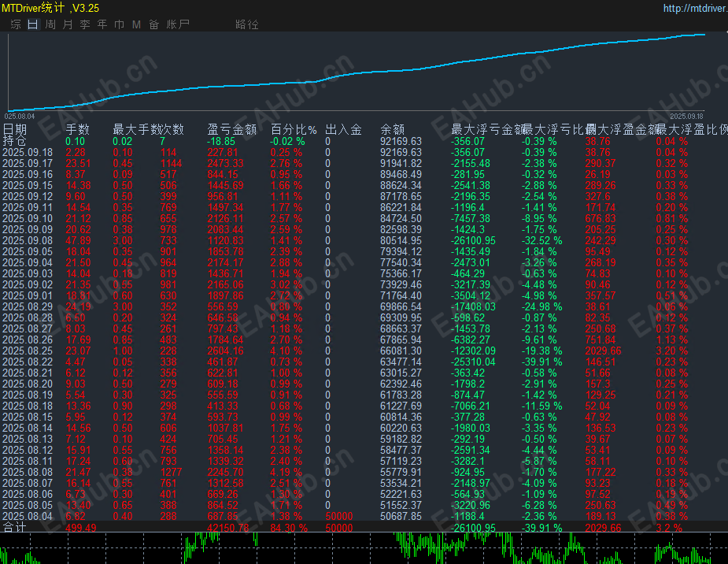This screenshot has width=728, height=564.
Task: Select the 2025.09.18 row date
Action: tap(28, 152)
